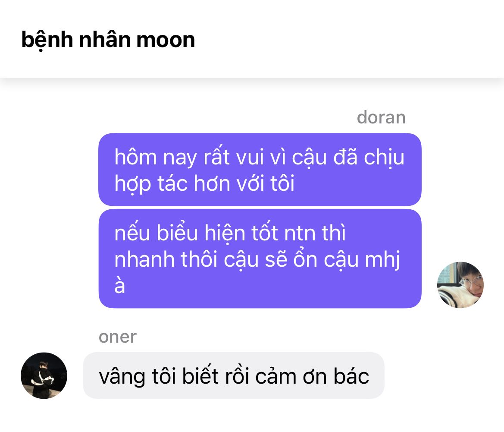Select the purple message starting 'hôm nay rất vui'
Image resolution: width=504 pixels, height=432 pixels.
[260, 170]
